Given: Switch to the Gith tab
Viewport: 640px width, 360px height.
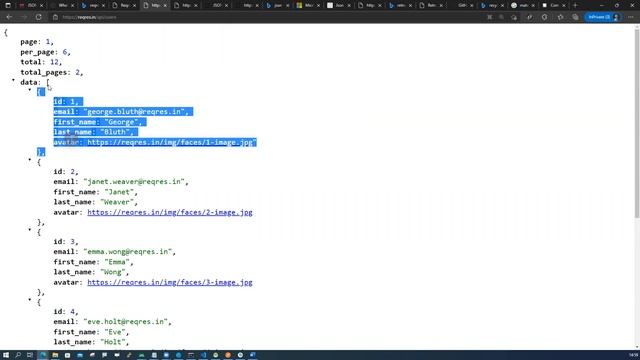Looking at the screenshot, I should (x=462, y=5).
